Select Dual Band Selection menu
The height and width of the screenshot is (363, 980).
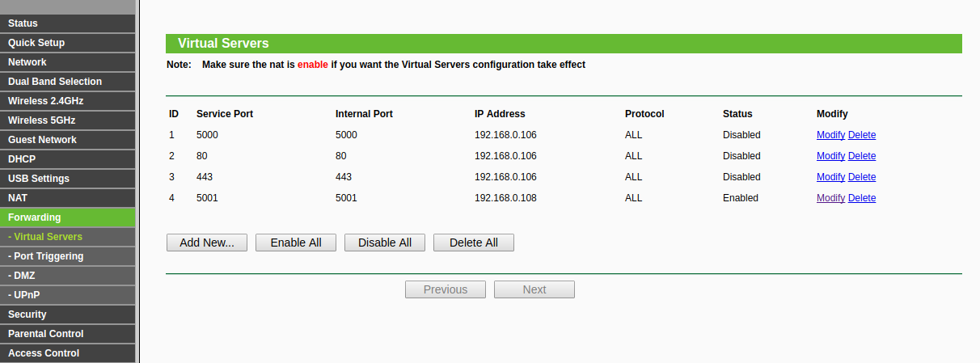68,82
